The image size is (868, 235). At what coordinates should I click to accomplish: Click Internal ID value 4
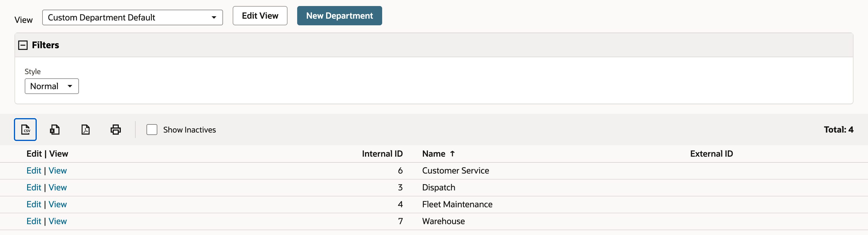point(400,204)
